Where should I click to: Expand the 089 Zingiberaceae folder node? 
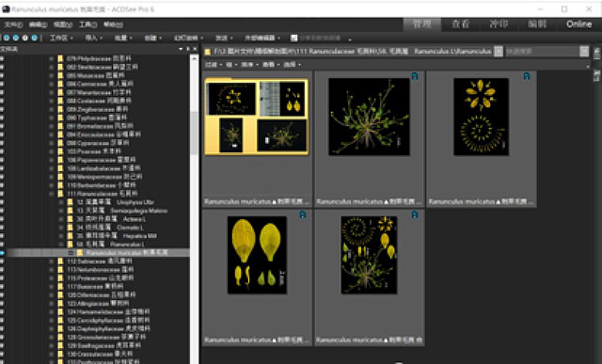pos(51,109)
